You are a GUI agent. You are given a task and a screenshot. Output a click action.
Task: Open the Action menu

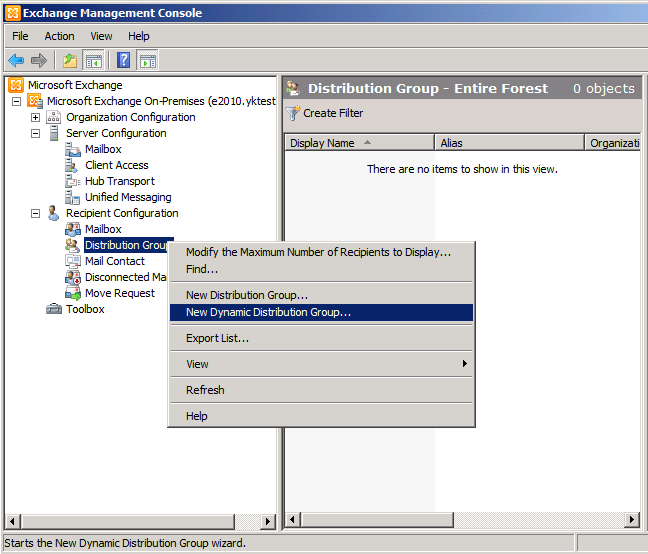pos(60,36)
